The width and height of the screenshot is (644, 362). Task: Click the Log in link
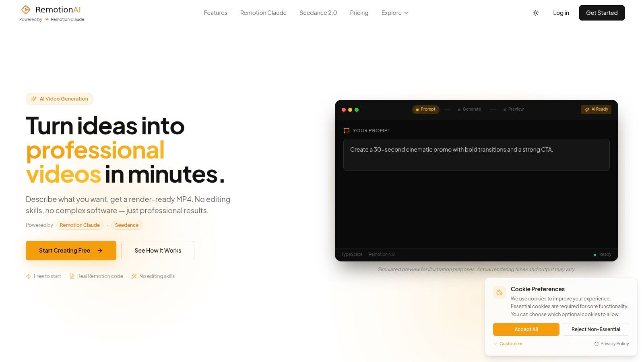(561, 13)
